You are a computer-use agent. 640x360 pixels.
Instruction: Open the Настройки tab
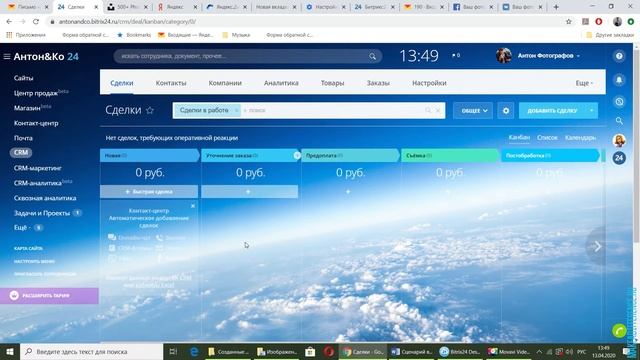pos(429,83)
